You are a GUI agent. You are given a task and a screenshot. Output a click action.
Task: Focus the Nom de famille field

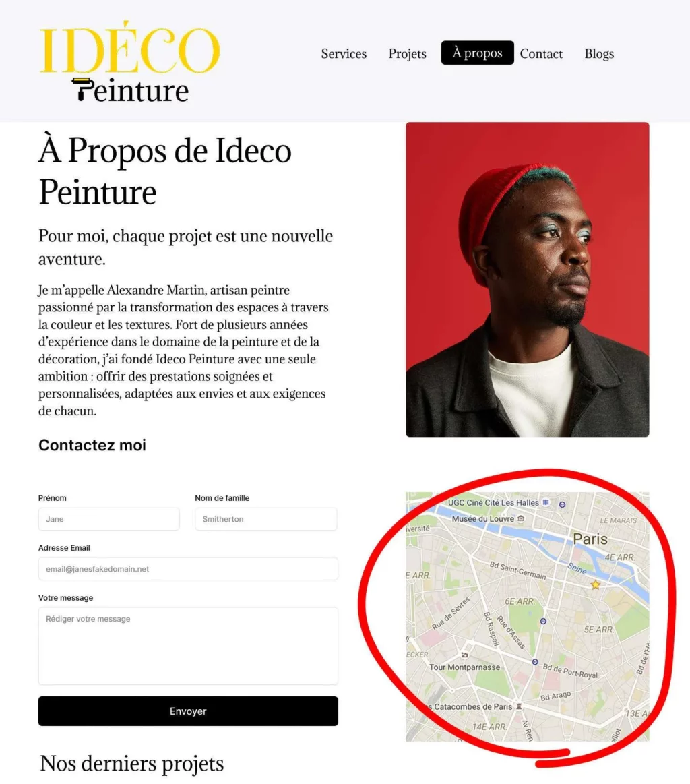pyautogui.click(x=265, y=519)
